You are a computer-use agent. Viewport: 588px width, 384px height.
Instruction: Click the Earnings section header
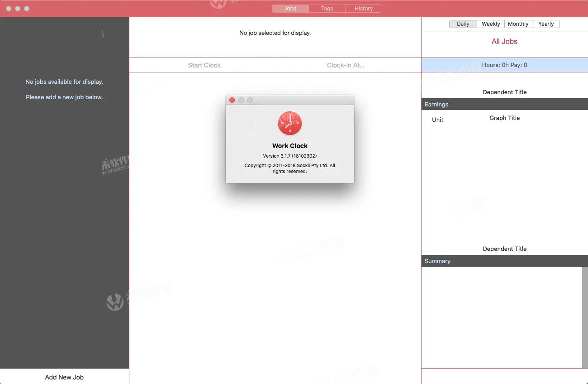click(x=505, y=104)
